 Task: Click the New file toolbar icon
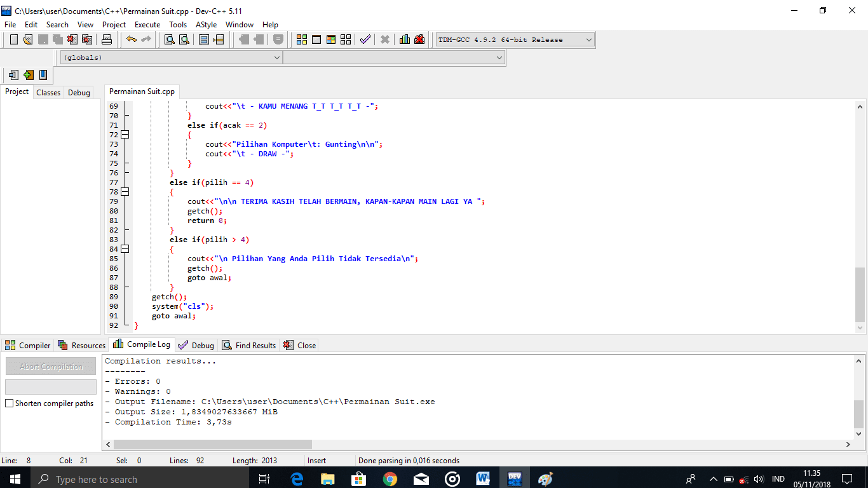click(14, 39)
